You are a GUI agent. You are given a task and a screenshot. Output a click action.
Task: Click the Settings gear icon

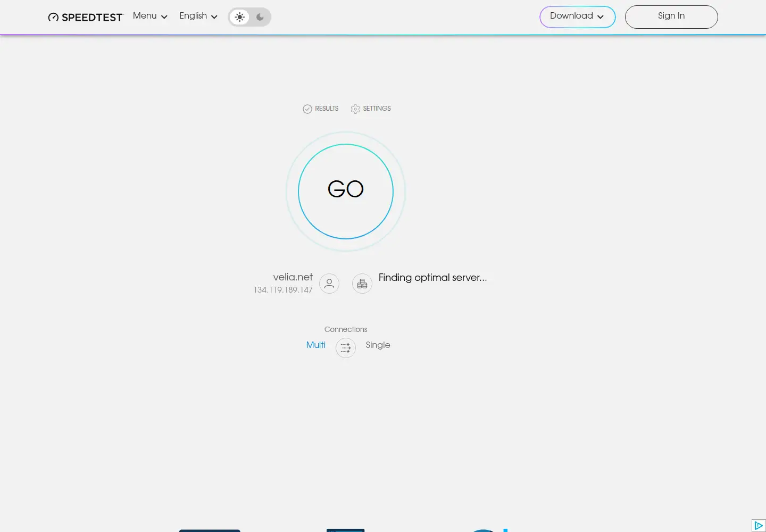click(x=355, y=109)
